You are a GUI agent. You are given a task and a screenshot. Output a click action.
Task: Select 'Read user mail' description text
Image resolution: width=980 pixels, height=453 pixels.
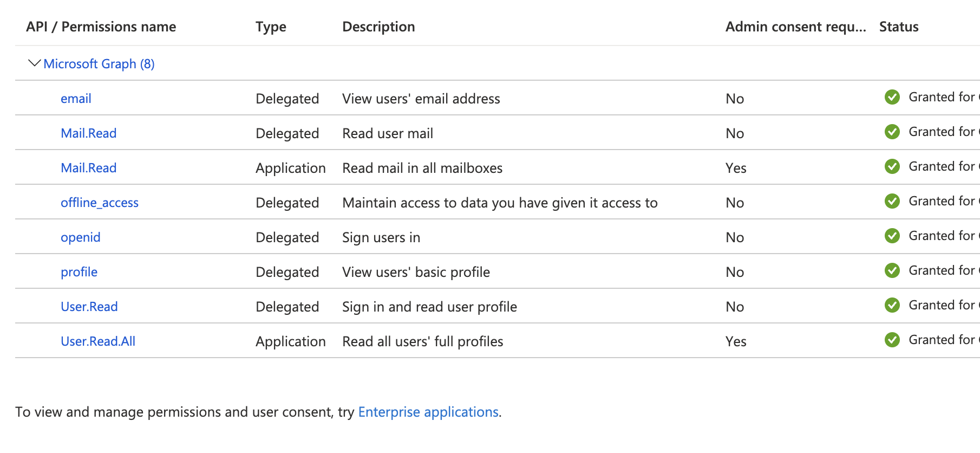tap(388, 133)
